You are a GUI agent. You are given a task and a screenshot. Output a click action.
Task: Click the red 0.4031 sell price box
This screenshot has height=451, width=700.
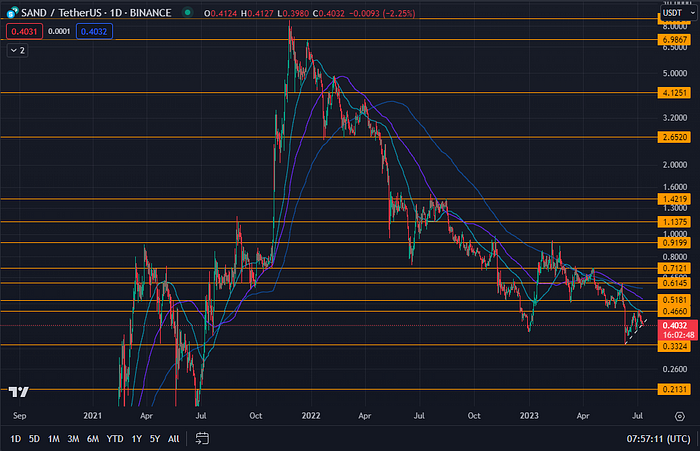pyautogui.click(x=24, y=31)
